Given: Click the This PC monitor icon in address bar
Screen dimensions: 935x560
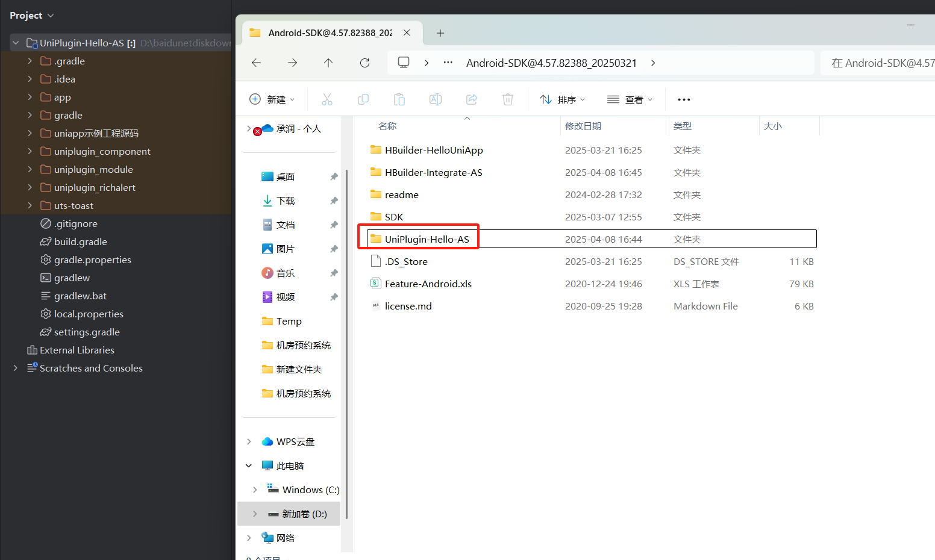Looking at the screenshot, I should click(404, 62).
